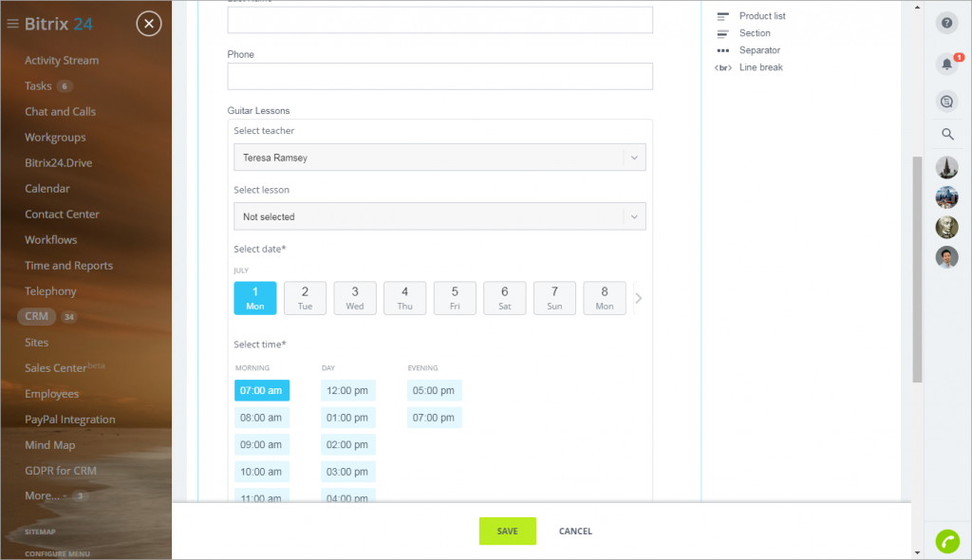
Task: Show next dates with the right chevron
Action: pyautogui.click(x=639, y=298)
